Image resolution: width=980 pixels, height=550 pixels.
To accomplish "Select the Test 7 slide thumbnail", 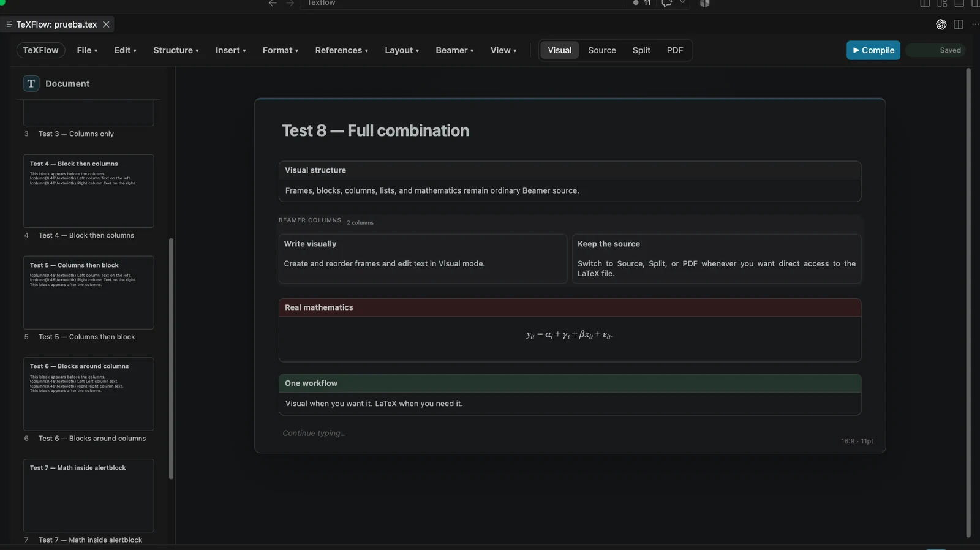I will pos(88,495).
